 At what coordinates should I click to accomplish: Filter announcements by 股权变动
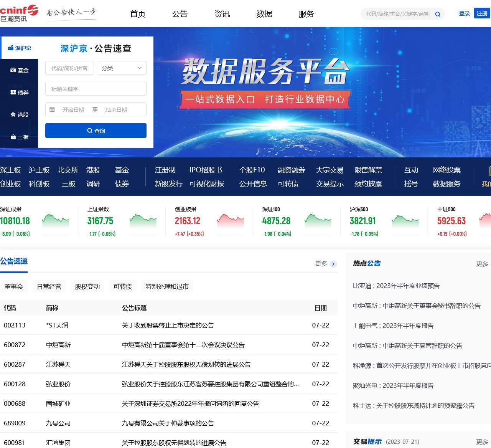coord(87,286)
